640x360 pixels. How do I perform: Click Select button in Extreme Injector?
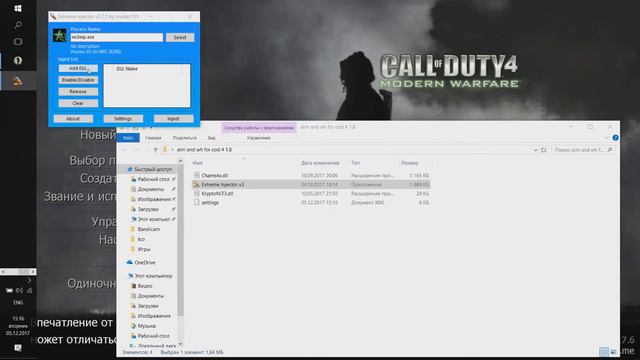[x=180, y=37]
